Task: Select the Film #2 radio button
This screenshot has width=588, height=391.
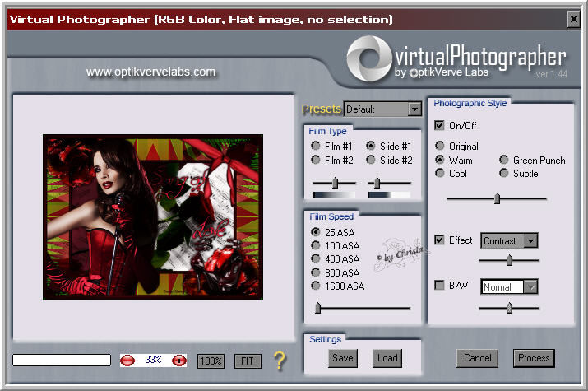Action: point(316,160)
